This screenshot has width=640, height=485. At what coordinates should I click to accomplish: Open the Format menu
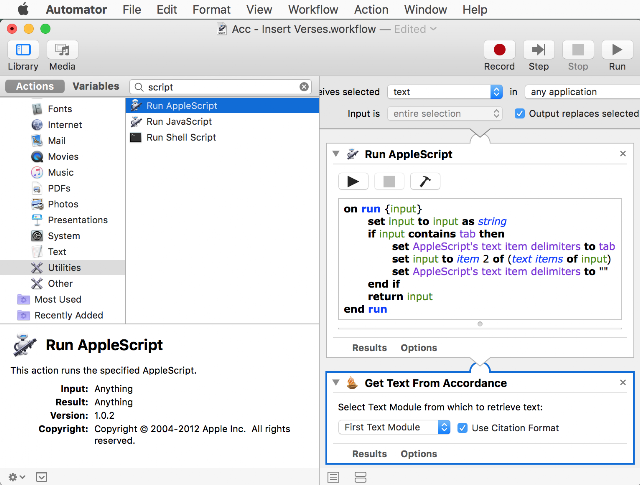click(x=211, y=9)
